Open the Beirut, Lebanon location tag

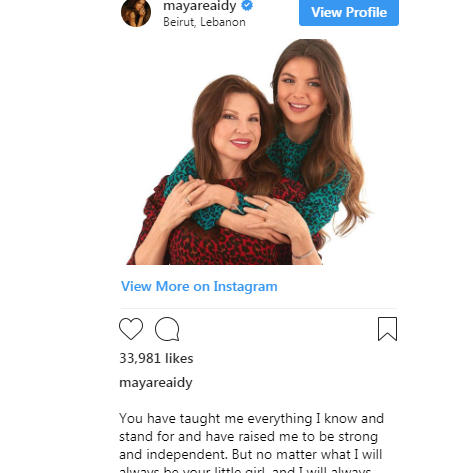click(x=204, y=22)
